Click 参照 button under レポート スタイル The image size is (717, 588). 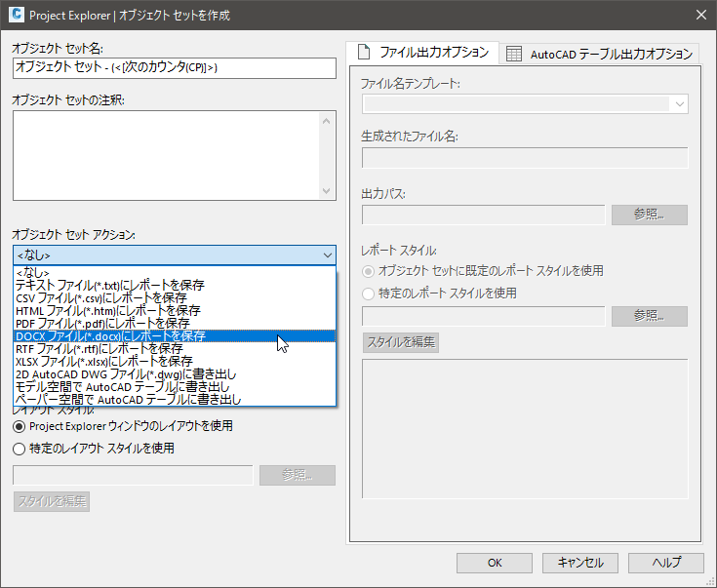click(x=650, y=316)
